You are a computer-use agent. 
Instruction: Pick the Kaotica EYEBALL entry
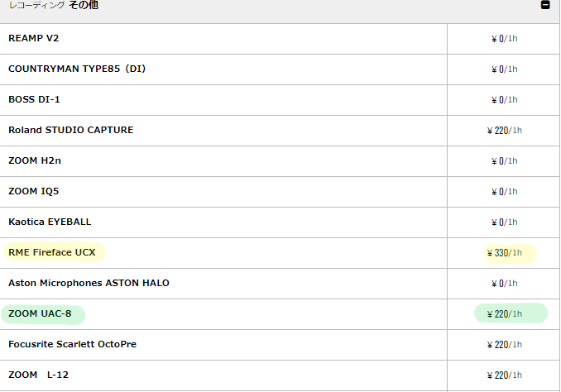coord(50,222)
